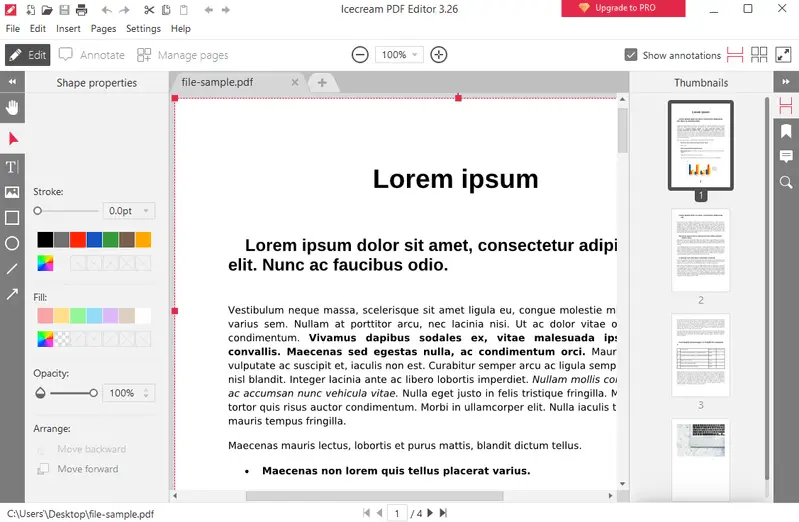Uncheck Show annotations checkbox

[631, 55]
